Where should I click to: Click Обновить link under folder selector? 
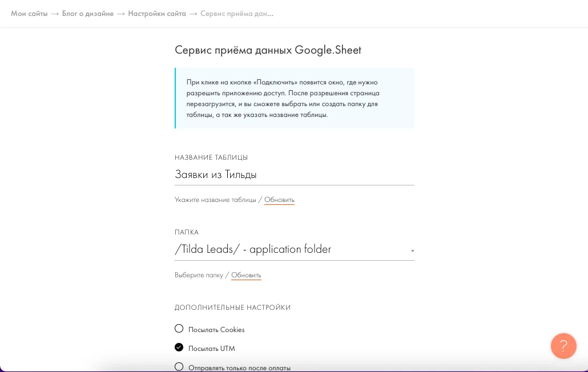click(x=246, y=276)
